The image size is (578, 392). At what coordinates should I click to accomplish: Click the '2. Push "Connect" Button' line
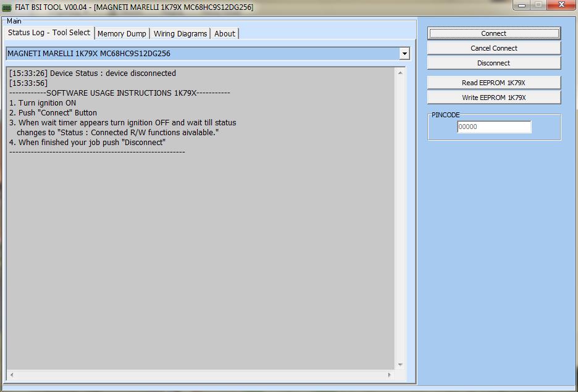tap(53, 113)
